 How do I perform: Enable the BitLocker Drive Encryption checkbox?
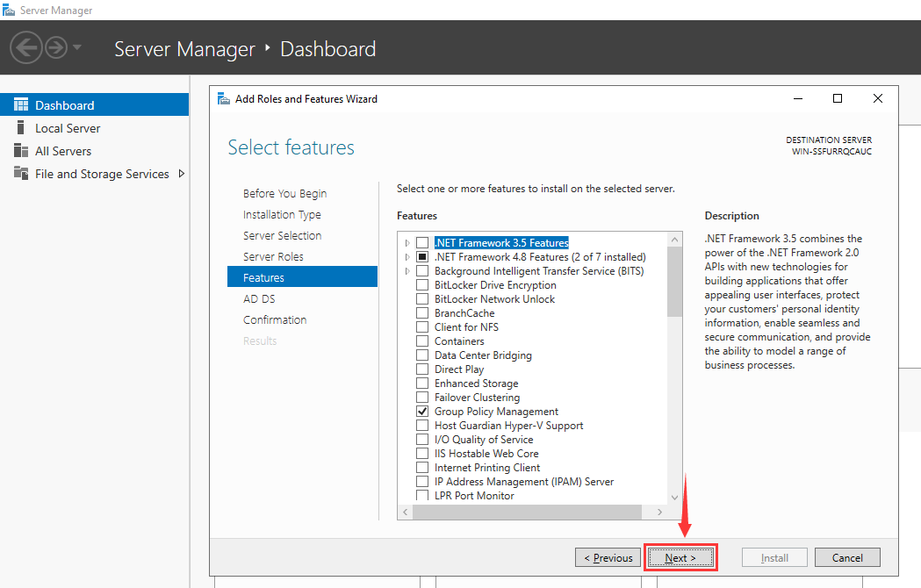(422, 285)
